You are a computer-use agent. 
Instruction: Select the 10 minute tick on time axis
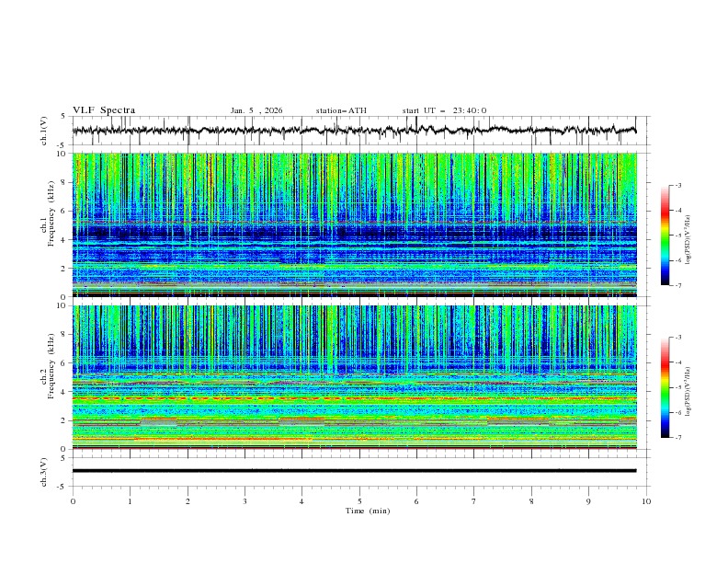point(646,502)
